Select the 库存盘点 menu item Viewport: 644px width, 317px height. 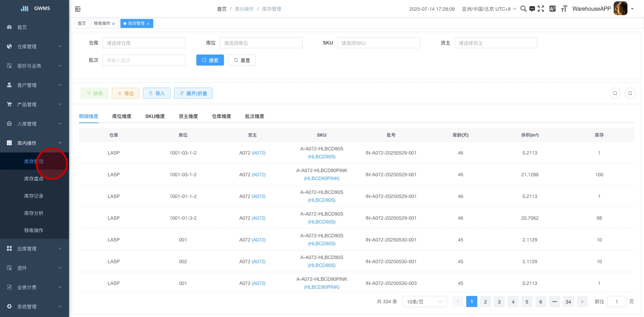[x=34, y=179]
